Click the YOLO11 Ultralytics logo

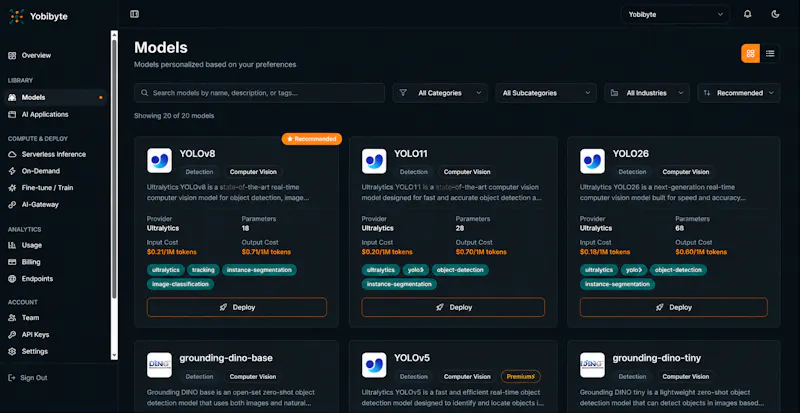click(x=374, y=161)
